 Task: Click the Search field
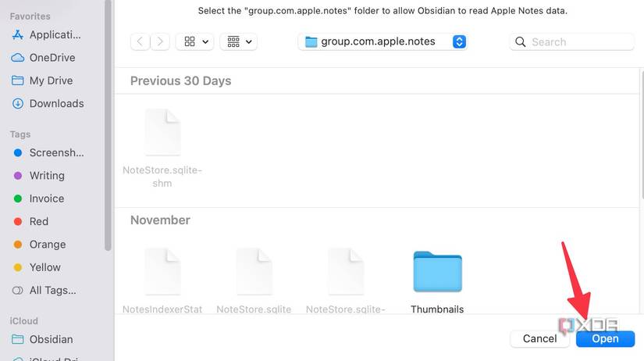click(x=571, y=41)
